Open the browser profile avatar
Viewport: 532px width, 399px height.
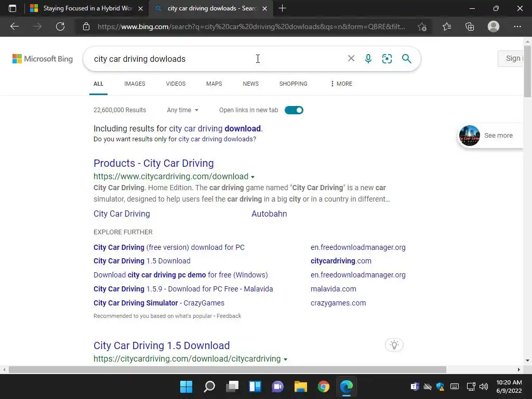pyautogui.click(x=494, y=26)
